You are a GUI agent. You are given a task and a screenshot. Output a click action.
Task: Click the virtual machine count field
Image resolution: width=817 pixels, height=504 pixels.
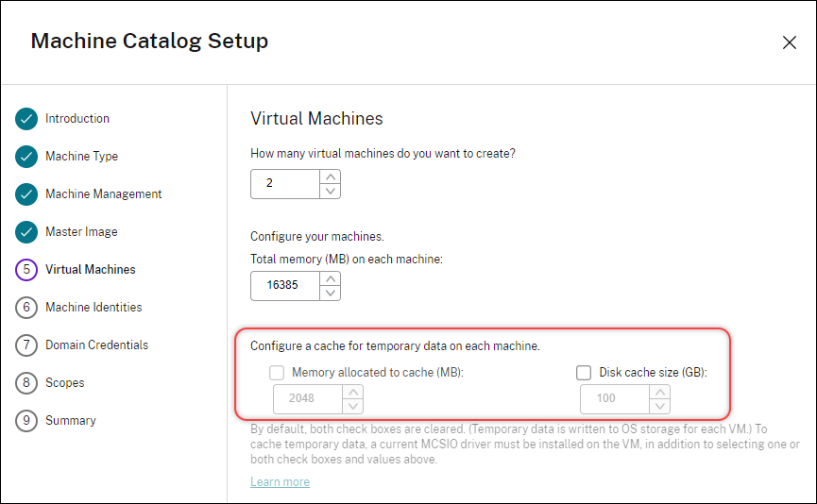coord(284,184)
